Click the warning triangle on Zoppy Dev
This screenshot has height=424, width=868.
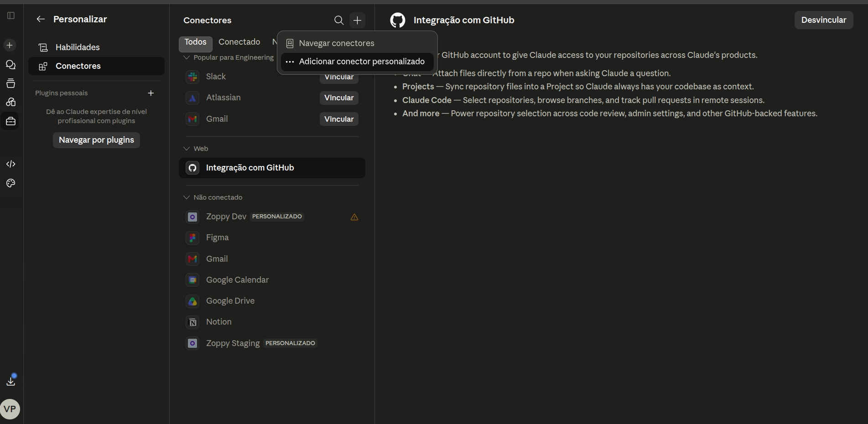pyautogui.click(x=354, y=217)
